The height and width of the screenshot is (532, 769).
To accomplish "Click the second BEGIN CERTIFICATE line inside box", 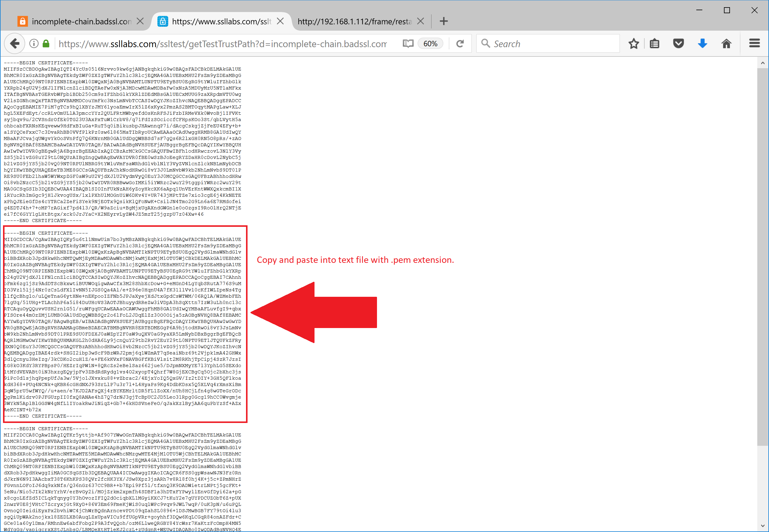I will pyautogui.click(x=46, y=233).
